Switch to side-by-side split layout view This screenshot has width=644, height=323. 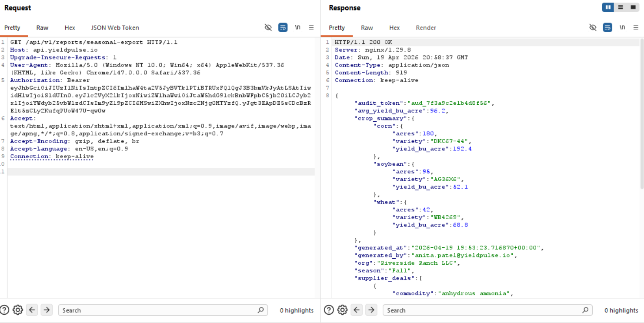pos(608,7)
